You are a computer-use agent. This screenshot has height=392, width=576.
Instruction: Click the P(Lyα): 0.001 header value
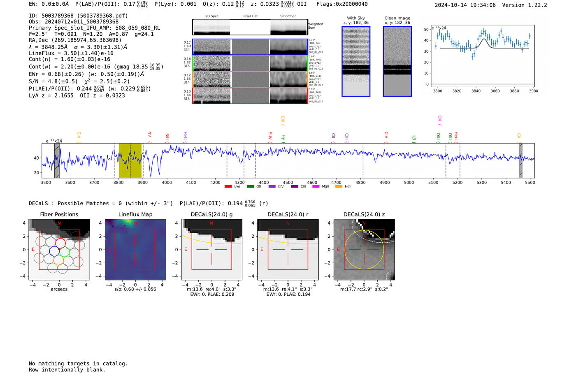tap(176, 4)
